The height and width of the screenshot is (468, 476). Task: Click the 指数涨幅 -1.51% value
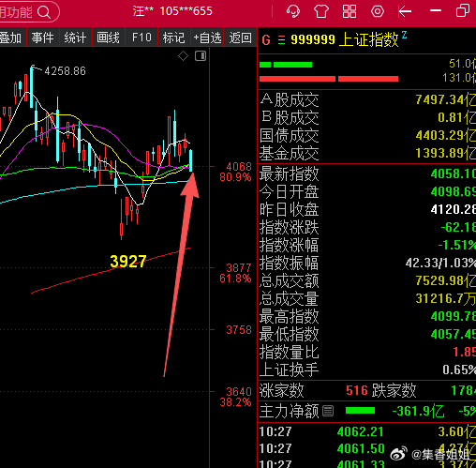456,245
